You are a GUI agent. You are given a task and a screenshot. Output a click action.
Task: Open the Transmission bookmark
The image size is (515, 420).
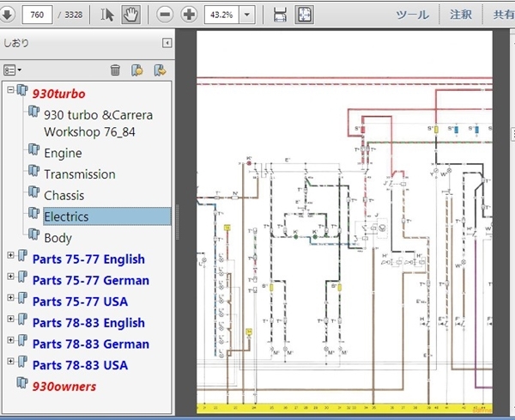(80, 174)
